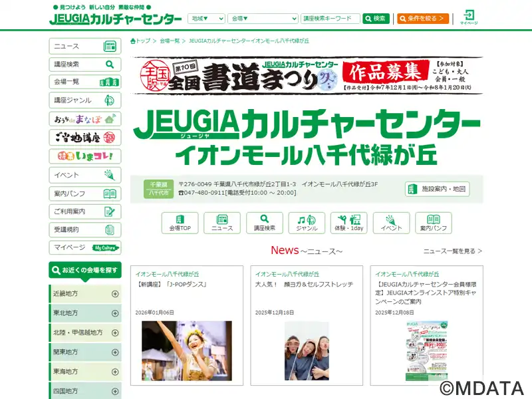Expand the 東北地方 region

[x=85, y=313]
